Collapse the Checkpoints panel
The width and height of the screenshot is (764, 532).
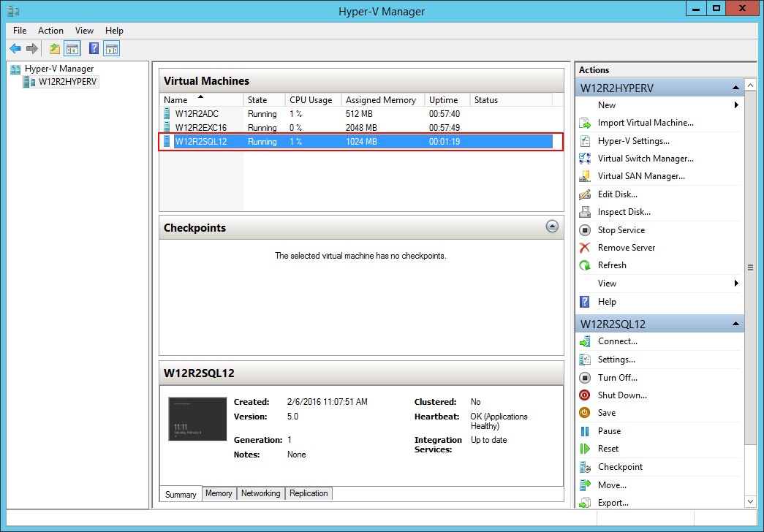(552, 227)
